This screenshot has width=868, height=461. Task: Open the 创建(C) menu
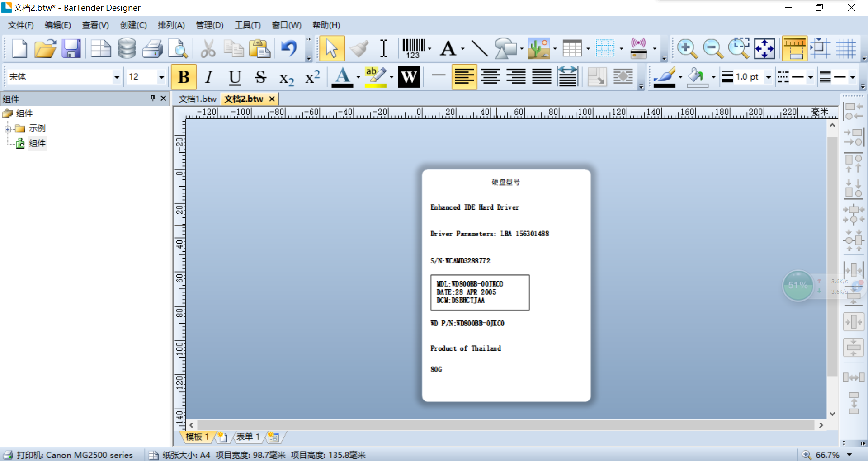pyautogui.click(x=133, y=25)
